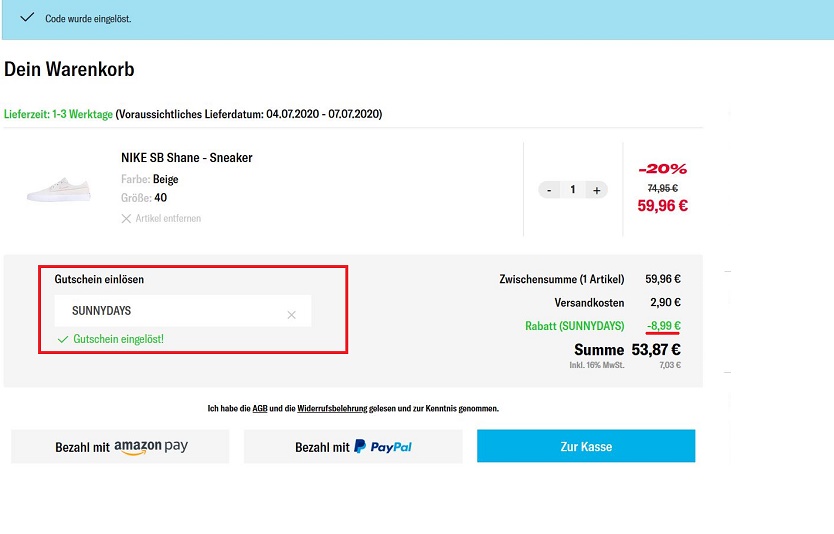Click the checkmark icon in the confirmation banner
The height and width of the screenshot is (534, 834).
(27, 18)
